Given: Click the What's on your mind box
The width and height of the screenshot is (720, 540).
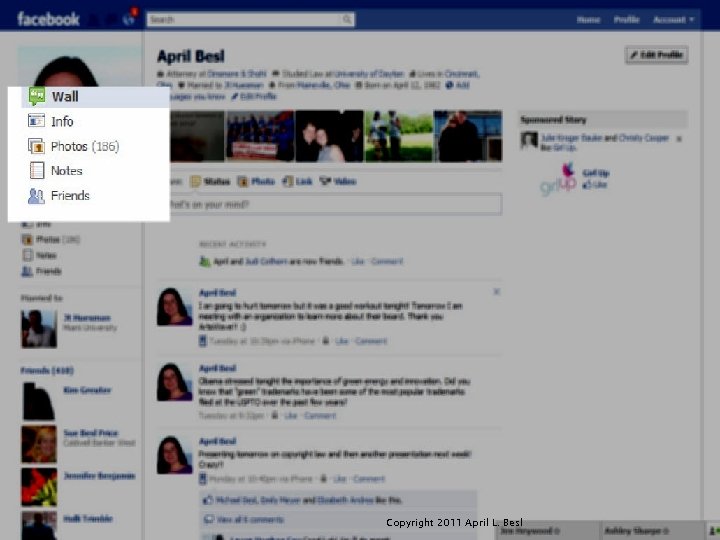Looking at the screenshot, I should 335,204.
